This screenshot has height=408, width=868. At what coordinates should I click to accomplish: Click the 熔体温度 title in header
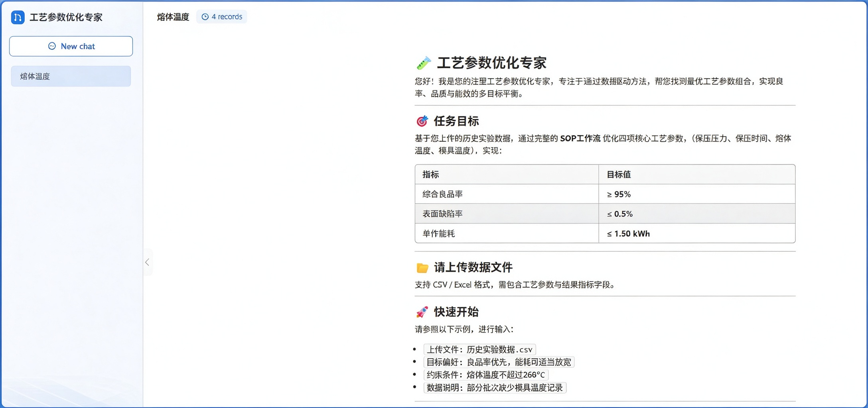pos(173,17)
